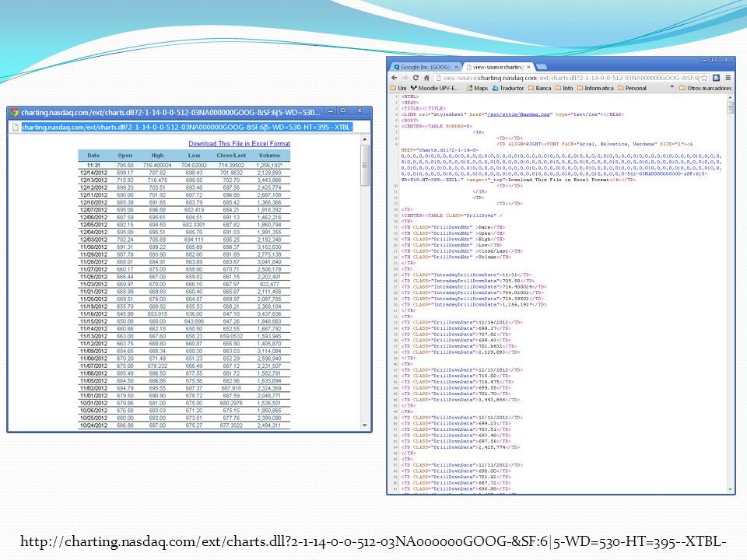Open the Info bookmarks folder
Image resolution: width=747 pixels, height=560 pixels.
564,88
